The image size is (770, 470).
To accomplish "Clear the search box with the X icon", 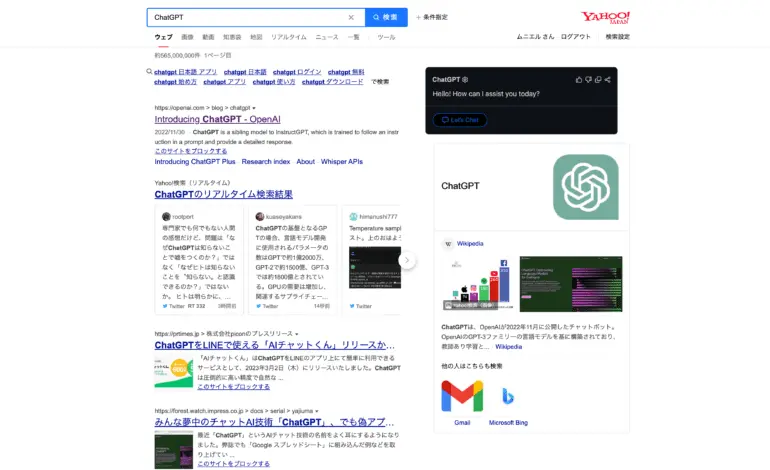I will [351, 17].
